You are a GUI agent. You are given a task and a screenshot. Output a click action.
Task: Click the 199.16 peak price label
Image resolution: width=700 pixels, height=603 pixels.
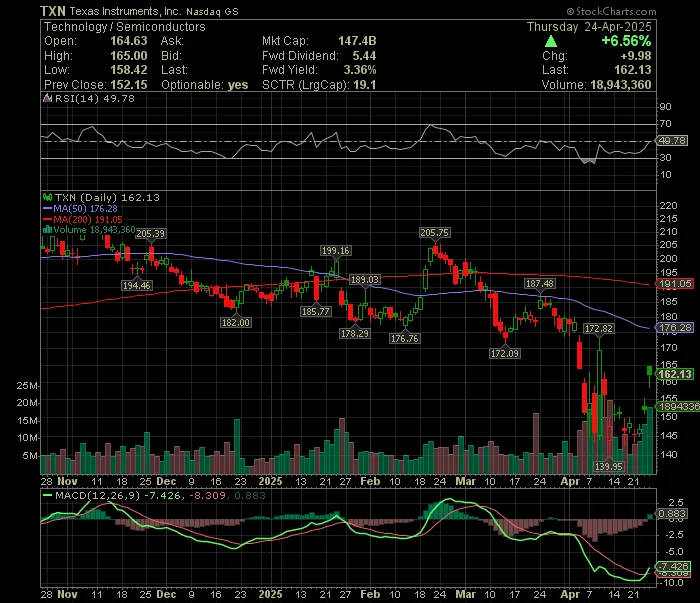(336, 250)
